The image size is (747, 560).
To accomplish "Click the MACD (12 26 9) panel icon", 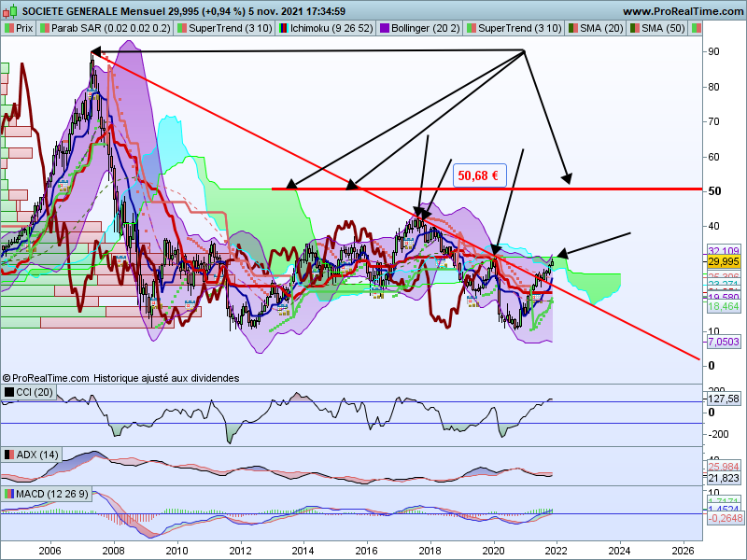I will click(x=9, y=494).
